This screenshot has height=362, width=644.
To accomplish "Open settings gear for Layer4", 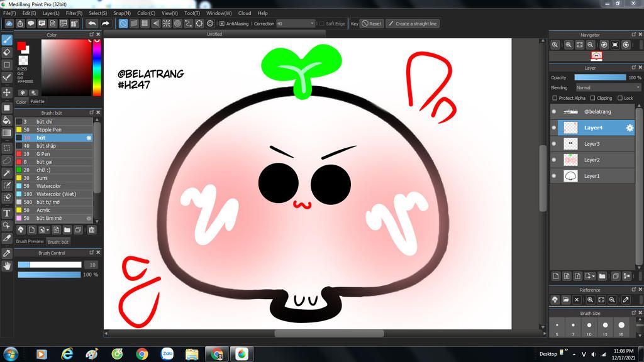I will point(630,128).
